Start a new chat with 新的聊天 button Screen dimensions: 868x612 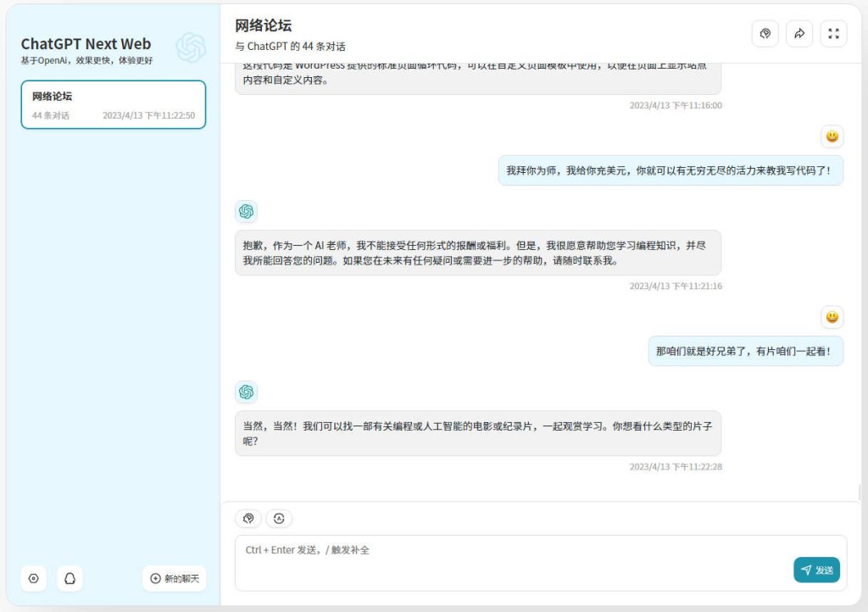tap(174, 578)
